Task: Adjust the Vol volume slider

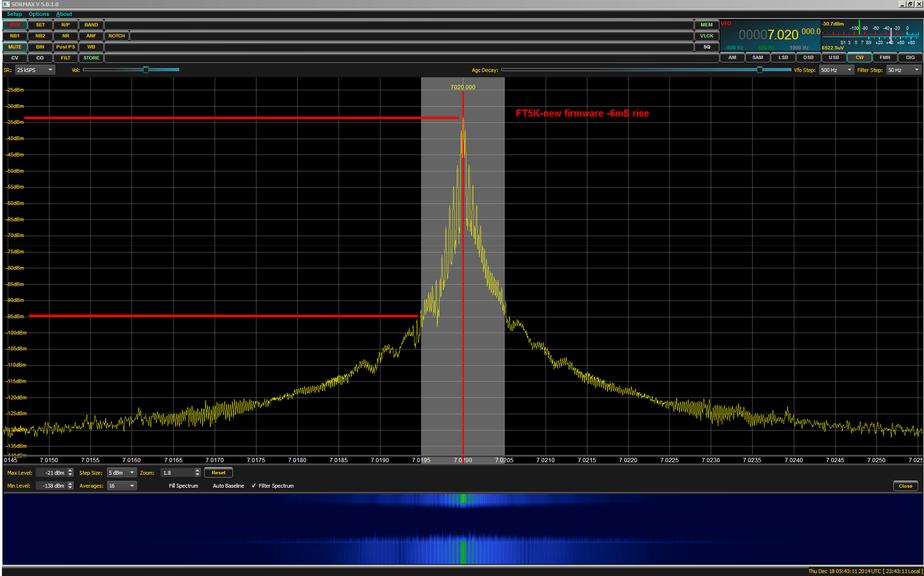Action: 146,70
